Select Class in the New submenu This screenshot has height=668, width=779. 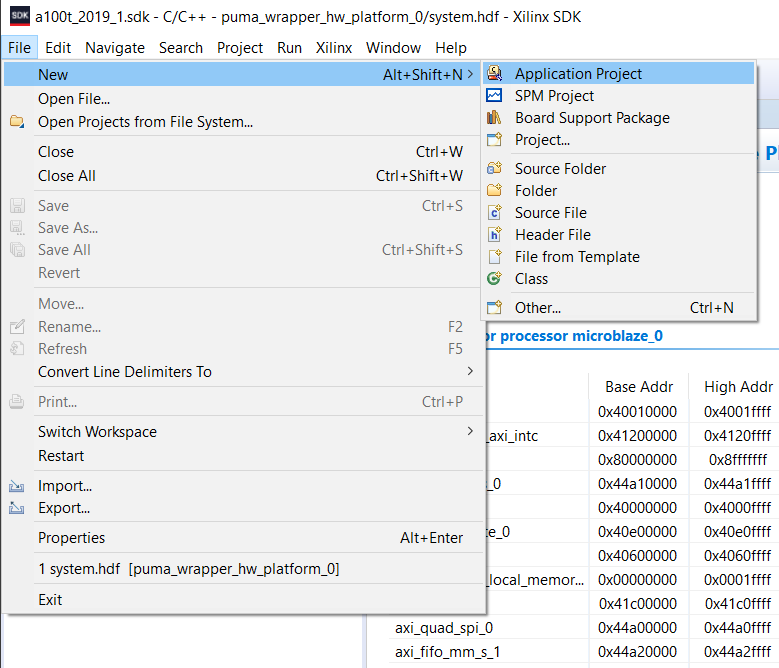click(619, 279)
